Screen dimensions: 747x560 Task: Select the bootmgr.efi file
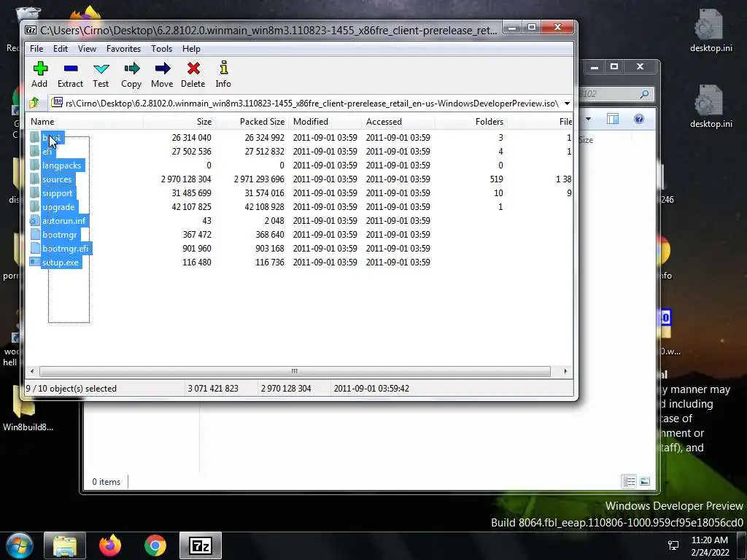pos(66,249)
